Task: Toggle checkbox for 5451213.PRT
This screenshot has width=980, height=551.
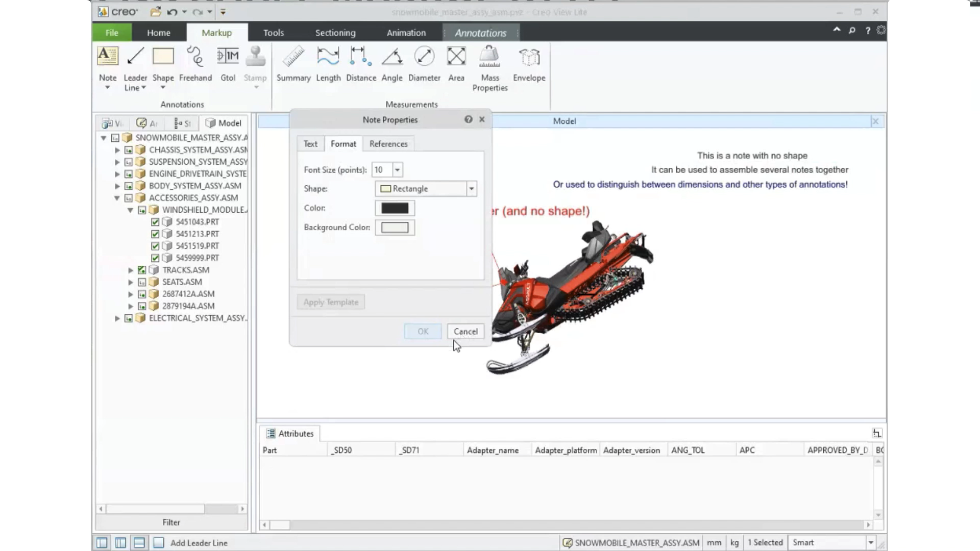Action: coord(155,234)
